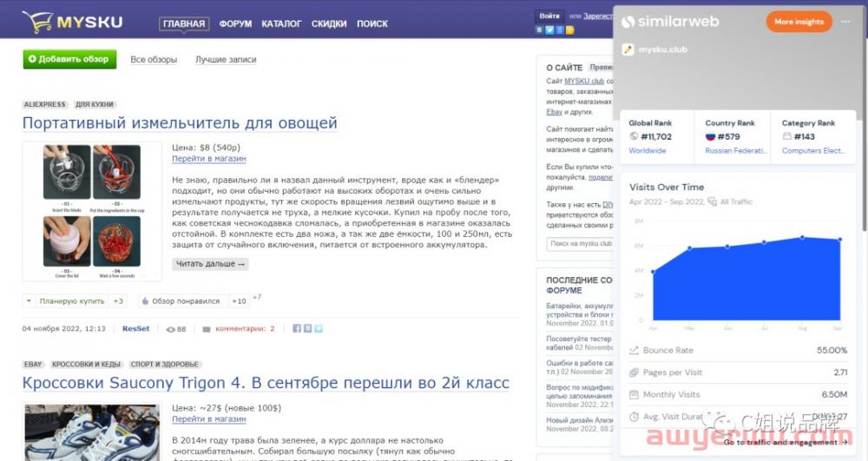Click the green 'Добавить обзор' button
The width and height of the screenshot is (868, 461).
[69, 59]
